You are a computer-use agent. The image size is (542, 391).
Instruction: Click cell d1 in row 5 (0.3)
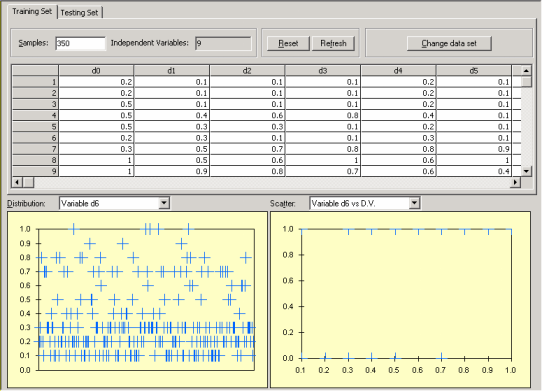point(171,126)
